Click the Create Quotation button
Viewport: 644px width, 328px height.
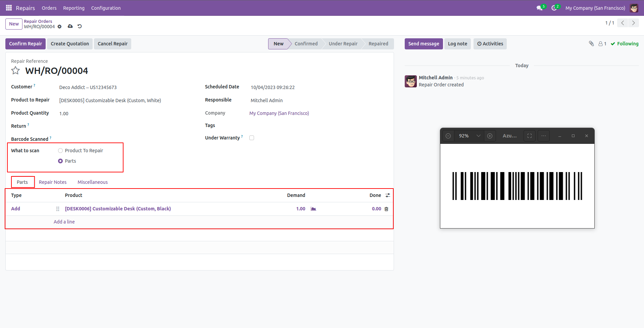(x=70, y=44)
